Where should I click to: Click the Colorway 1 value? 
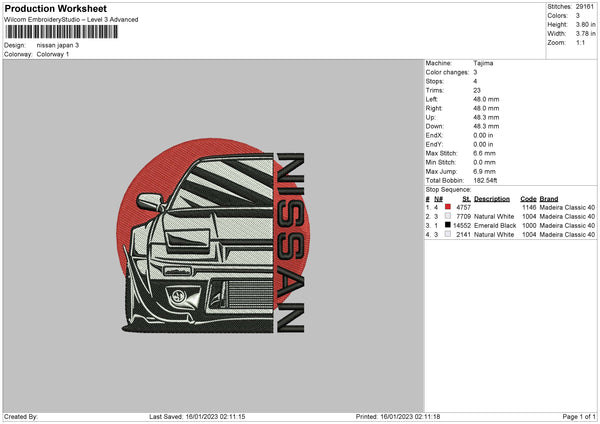54,54
